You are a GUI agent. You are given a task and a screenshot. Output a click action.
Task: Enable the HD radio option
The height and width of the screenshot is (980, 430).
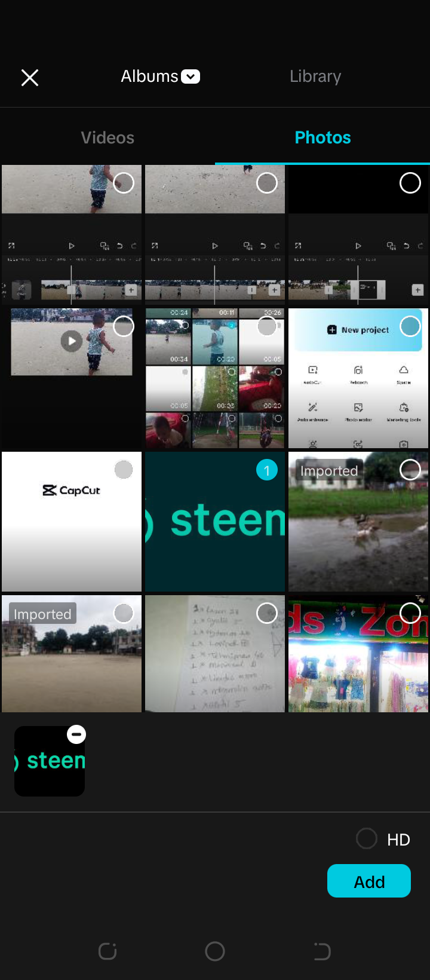(367, 838)
